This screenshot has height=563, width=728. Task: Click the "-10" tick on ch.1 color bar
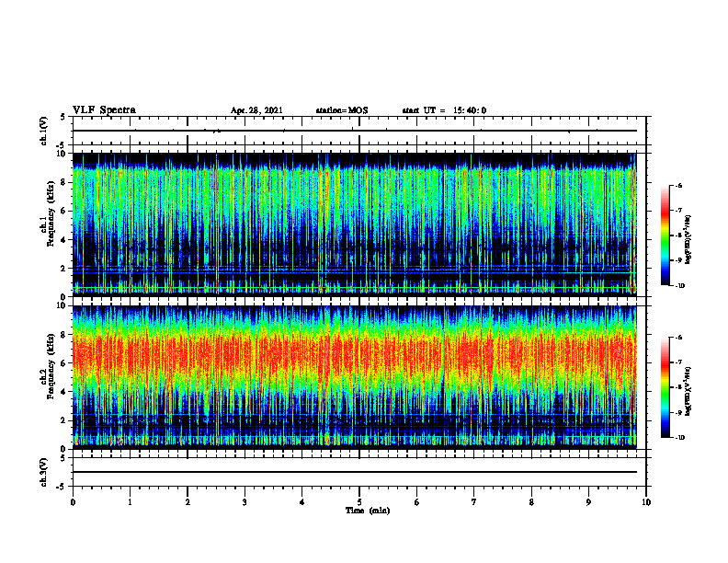(x=679, y=286)
